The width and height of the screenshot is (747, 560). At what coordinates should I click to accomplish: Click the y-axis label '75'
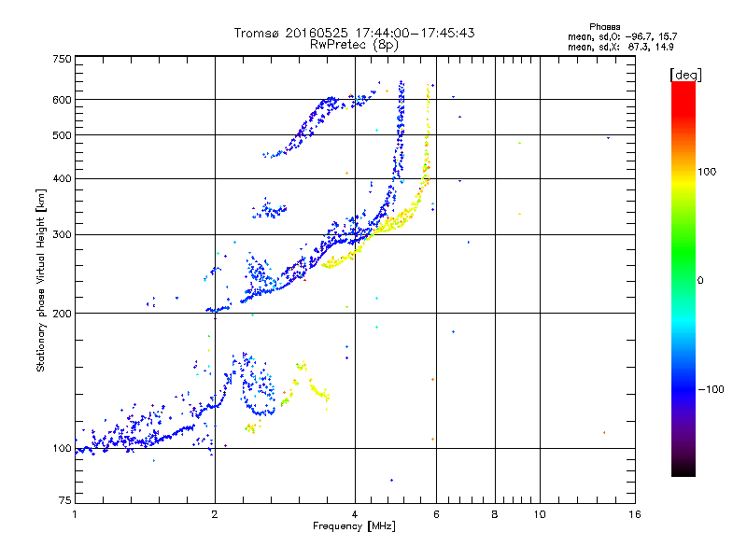[x=65, y=500]
